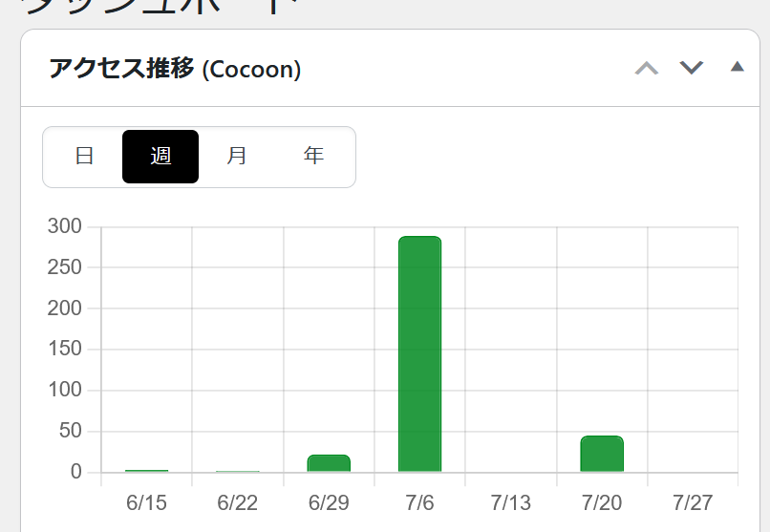The width and height of the screenshot is (770, 532).
Task: Click the tiny 6/22 bar
Action: click(238, 471)
